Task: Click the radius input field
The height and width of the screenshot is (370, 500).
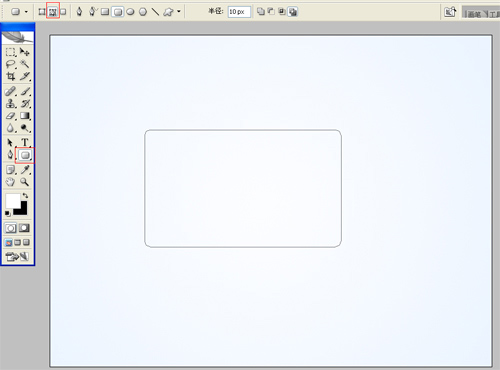Action: click(239, 12)
